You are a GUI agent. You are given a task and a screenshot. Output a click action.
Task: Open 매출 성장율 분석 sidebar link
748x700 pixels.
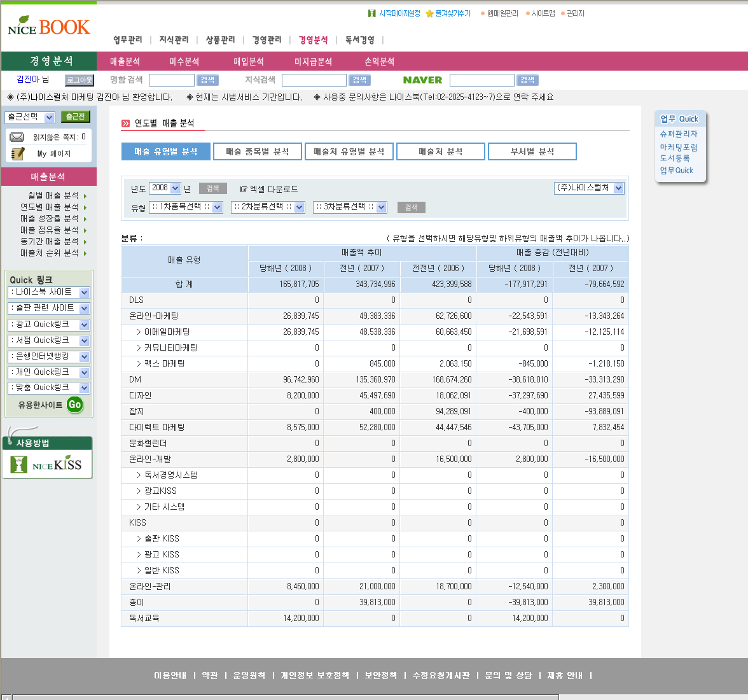pyautogui.click(x=50, y=218)
